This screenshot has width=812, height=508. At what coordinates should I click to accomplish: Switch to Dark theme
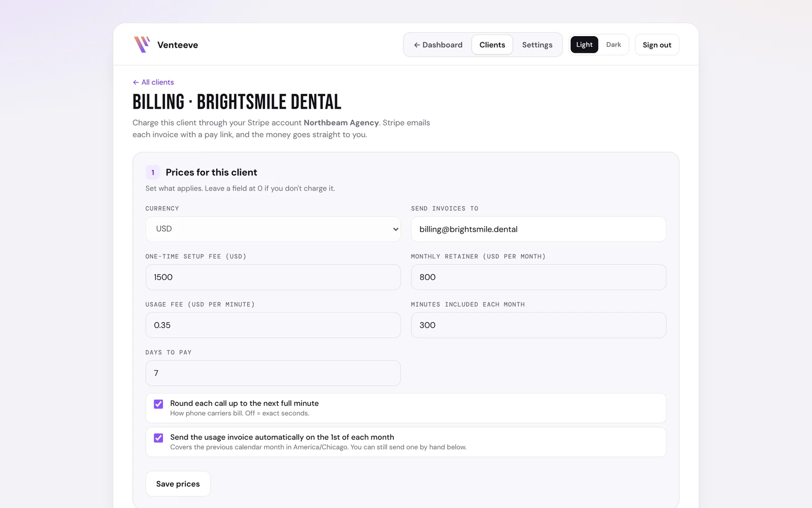pos(614,45)
